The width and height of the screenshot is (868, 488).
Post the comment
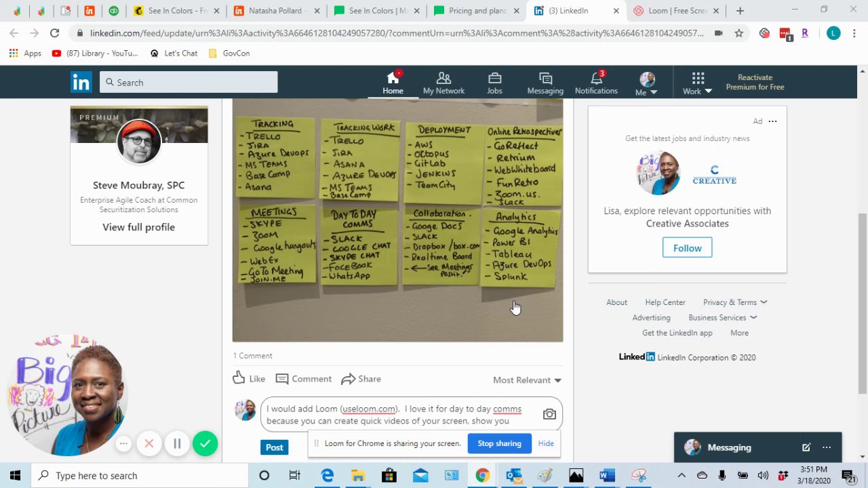coord(274,447)
